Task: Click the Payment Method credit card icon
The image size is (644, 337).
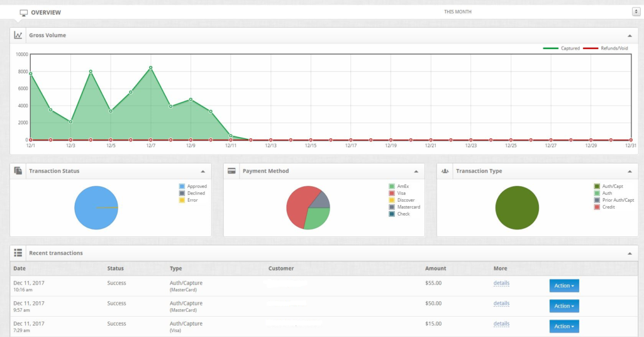Action: pyautogui.click(x=231, y=171)
